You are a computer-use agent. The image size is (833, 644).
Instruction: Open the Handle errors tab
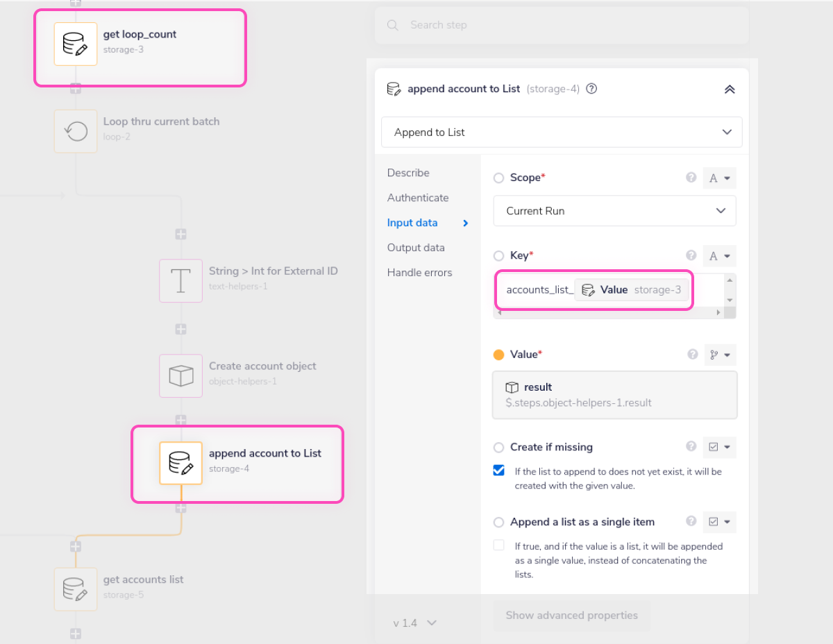point(419,273)
